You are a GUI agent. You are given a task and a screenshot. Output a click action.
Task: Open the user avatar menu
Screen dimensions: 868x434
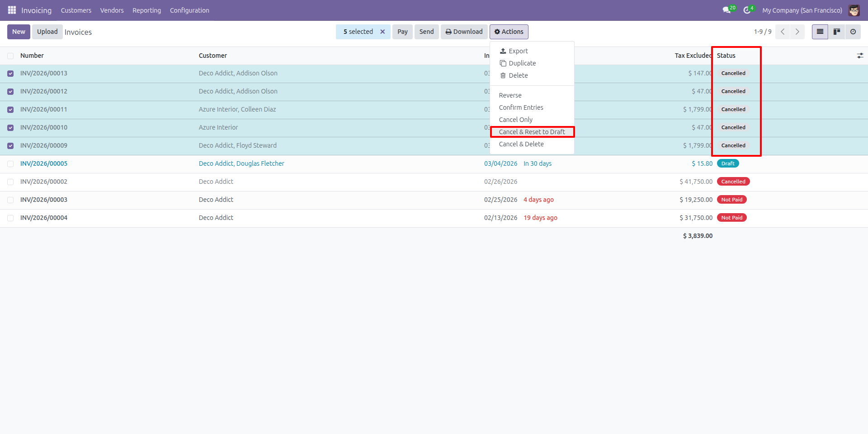tap(854, 10)
